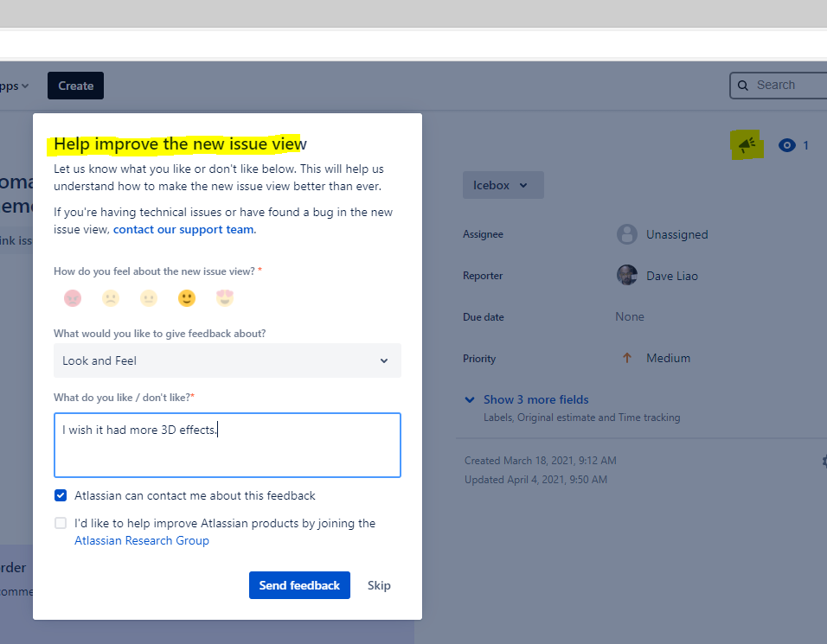Click the watchers count 1
This screenshot has height=644, width=827.
805,145
